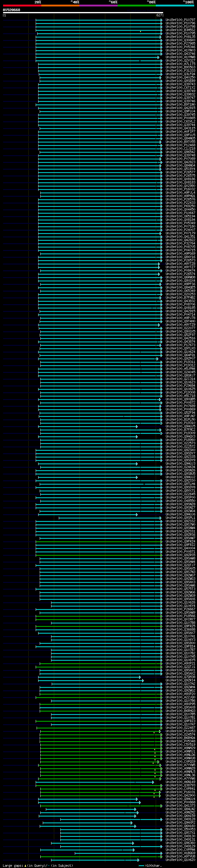Click label UniRef100_P05346
The image size is (197, 868).
[180, 47]
